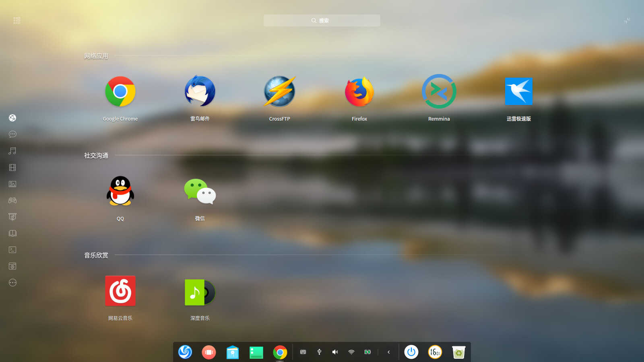Image resolution: width=644 pixels, height=362 pixels.
Task: Click the power shutdown button in dock
Action: click(411, 352)
